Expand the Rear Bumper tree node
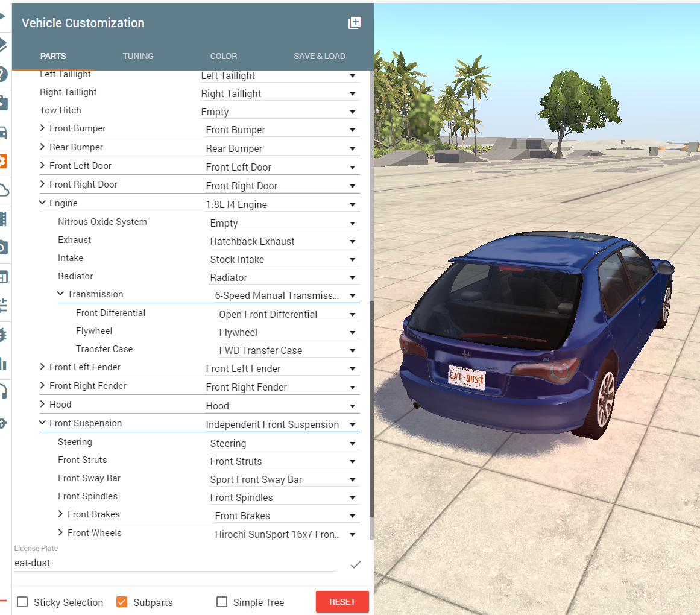Viewport: 700px width, 615px height. pos(42,147)
